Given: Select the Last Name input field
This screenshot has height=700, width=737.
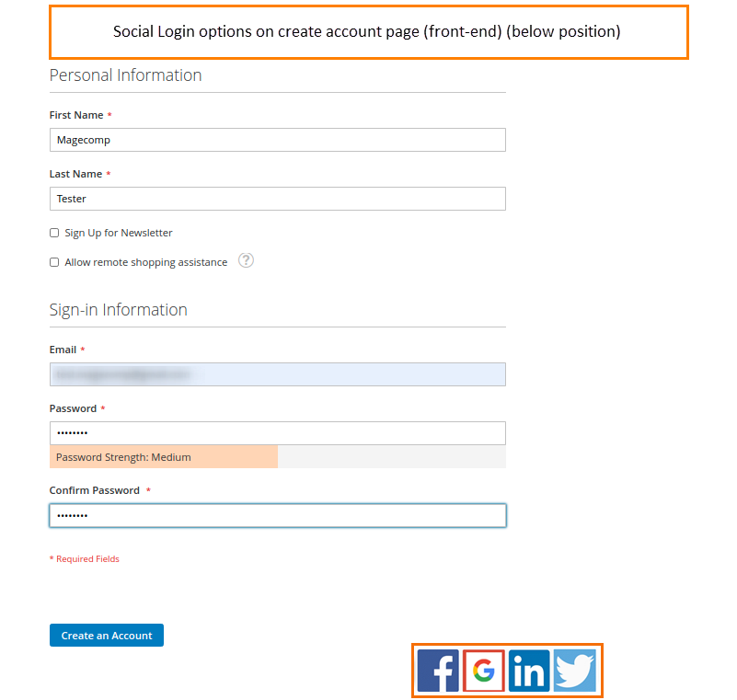Looking at the screenshot, I should (276, 198).
